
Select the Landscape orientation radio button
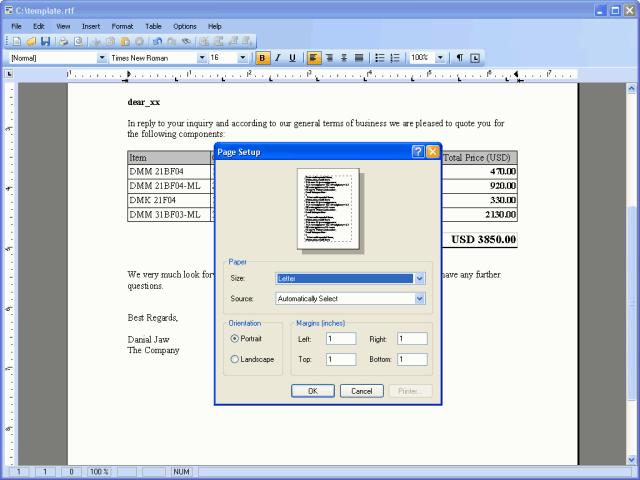pyautogui.click(x=235, y=359)
